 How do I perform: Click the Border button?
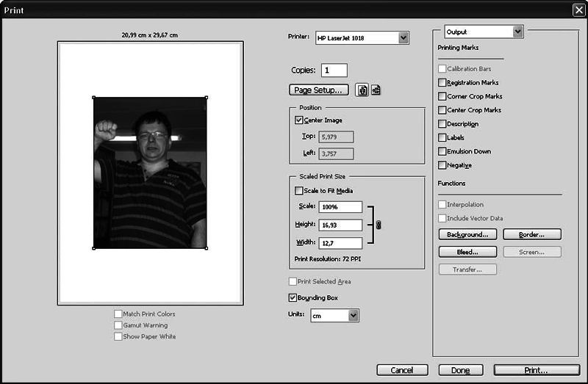531,234
